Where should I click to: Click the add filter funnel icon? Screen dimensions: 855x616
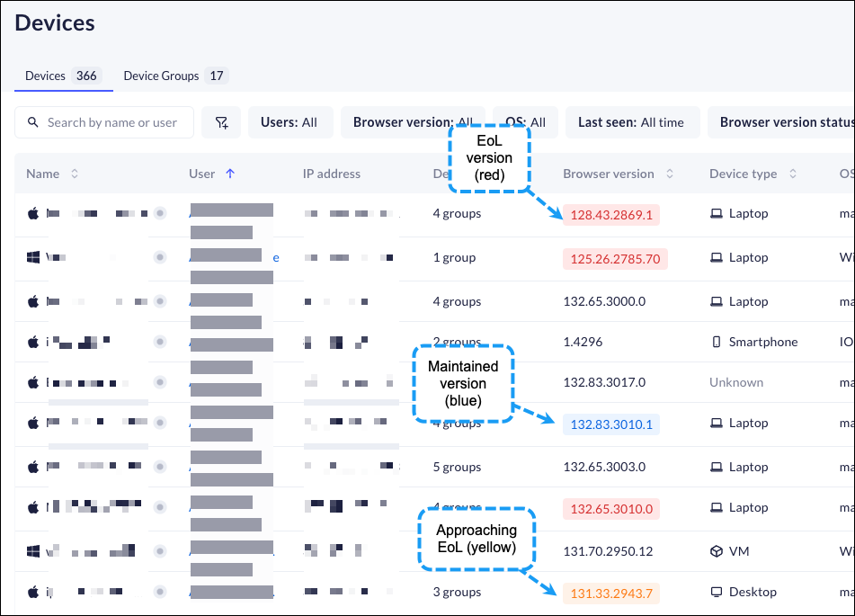click(x=221, y=122)
